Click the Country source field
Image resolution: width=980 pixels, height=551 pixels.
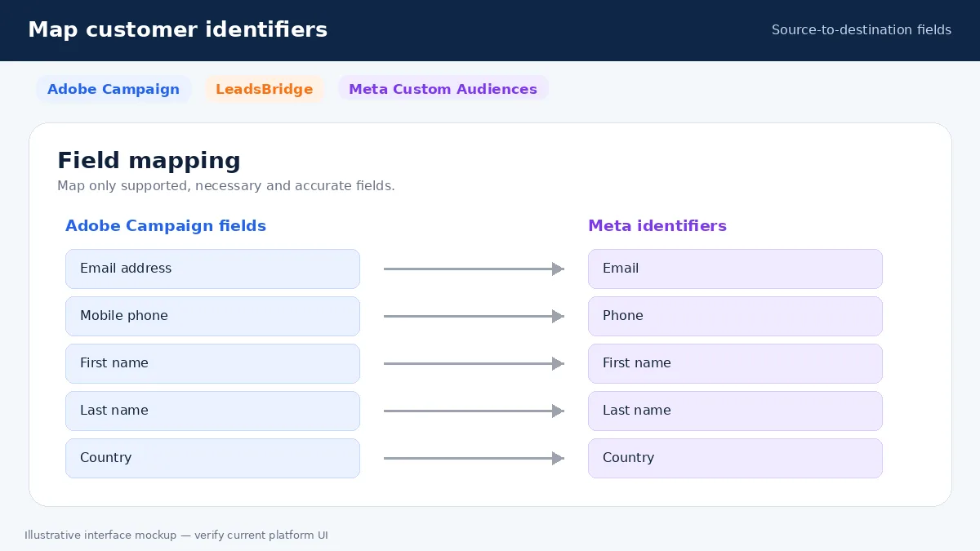click(x=212, y=458)
